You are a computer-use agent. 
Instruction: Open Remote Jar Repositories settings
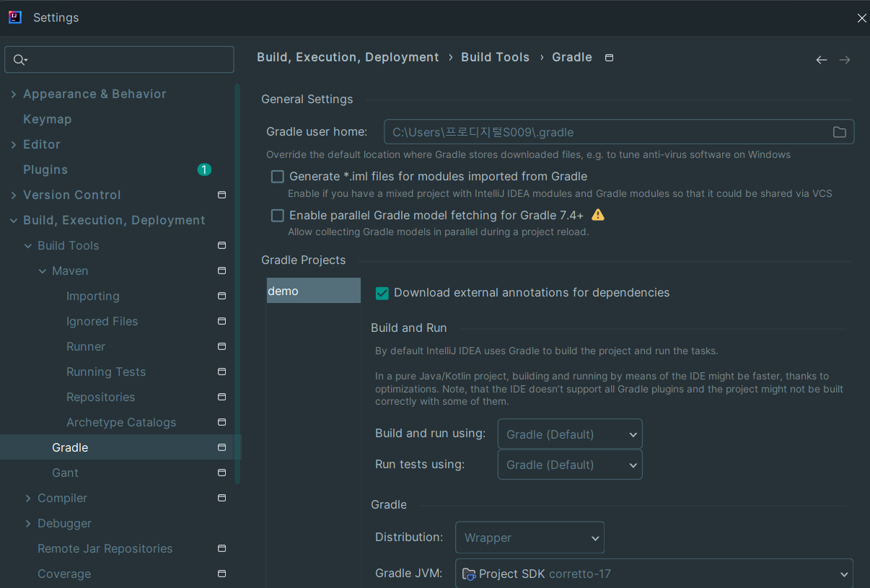(105, 548)
